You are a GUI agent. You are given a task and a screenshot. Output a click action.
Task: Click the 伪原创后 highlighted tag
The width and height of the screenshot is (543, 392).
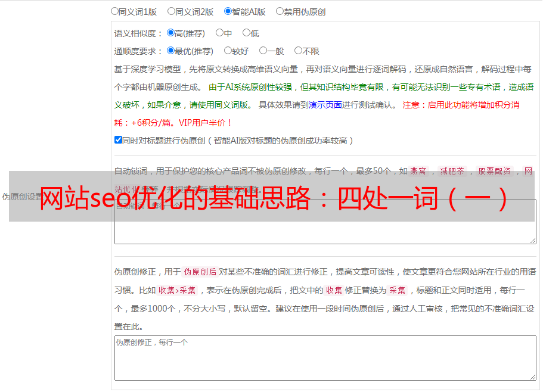200,272
